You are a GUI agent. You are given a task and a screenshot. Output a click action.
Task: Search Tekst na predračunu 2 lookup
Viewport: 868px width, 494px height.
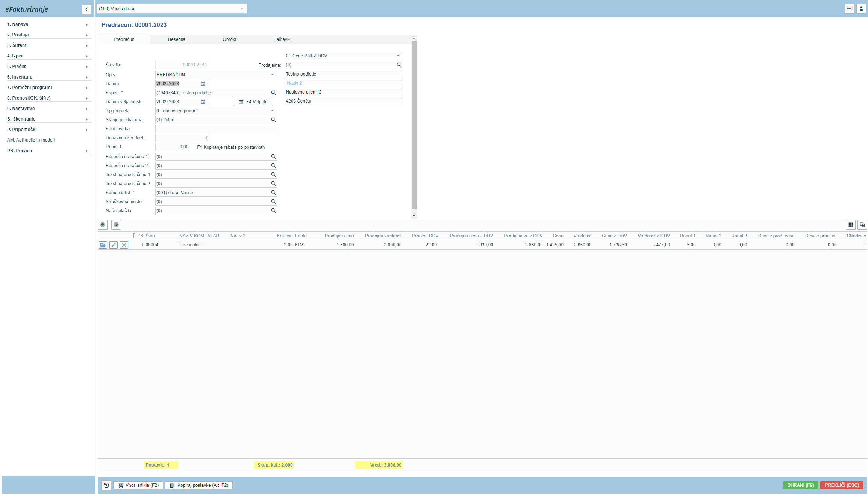pyautogui.click(x=273, y=184)
